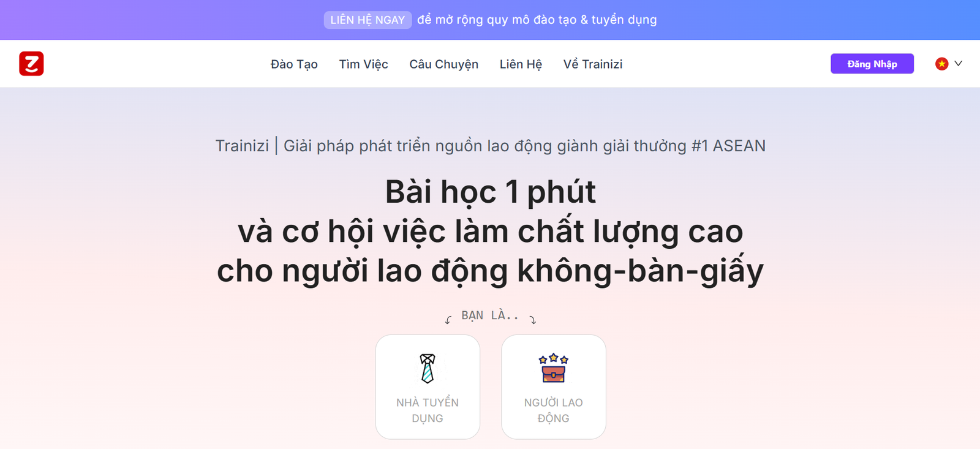The image size is (980, 449).
Task: Expand the language chevron beside the flag
Action: [959, 63]
